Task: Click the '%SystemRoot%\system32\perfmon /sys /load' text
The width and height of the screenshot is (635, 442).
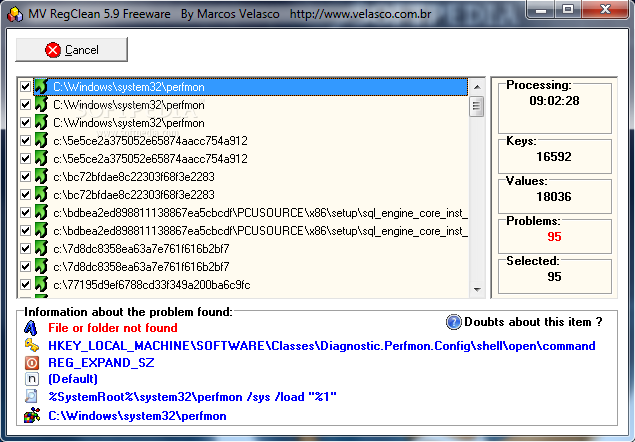Action: 192,397
